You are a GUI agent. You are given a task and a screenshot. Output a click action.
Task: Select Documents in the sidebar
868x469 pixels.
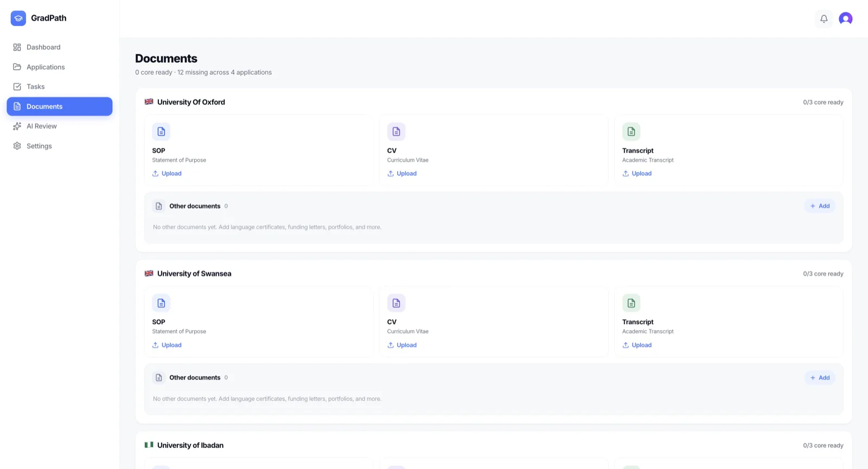coord(60,106)
